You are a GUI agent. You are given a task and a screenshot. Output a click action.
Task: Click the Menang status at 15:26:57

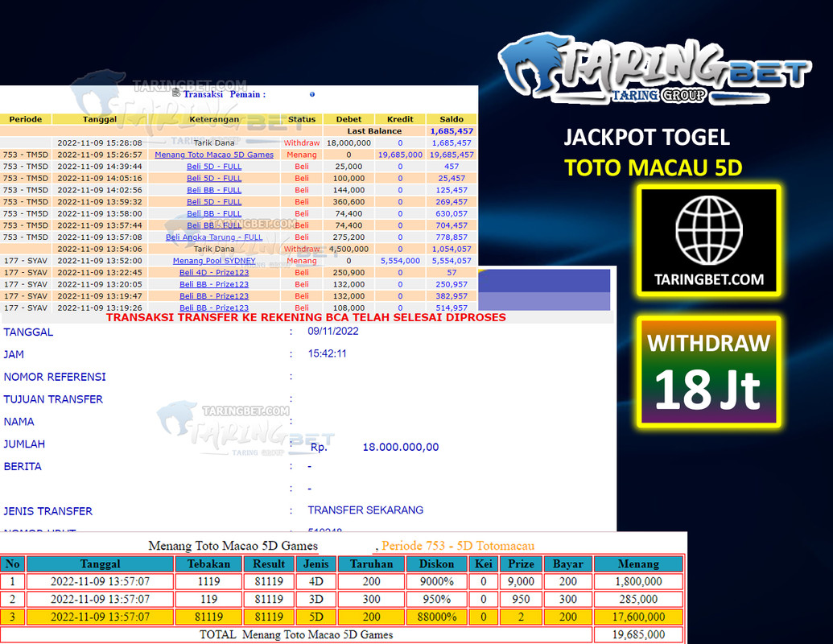click(x=302, y=155)
